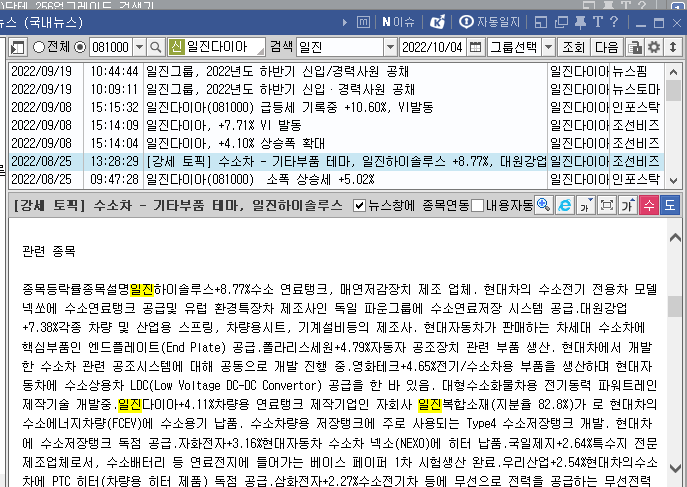Screen dimensions: 687x487
Task: Select news '일진그룹, 2022년도 하반기 신입/경력사원 공채'
Action: coord(277,71)
